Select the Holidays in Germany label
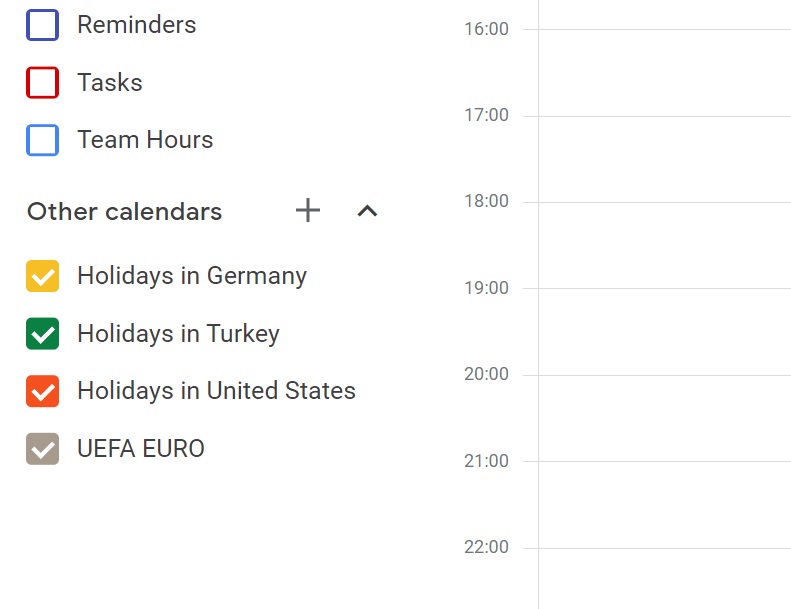This screenshot has width=791, height=609. click(x=191, y=276)
